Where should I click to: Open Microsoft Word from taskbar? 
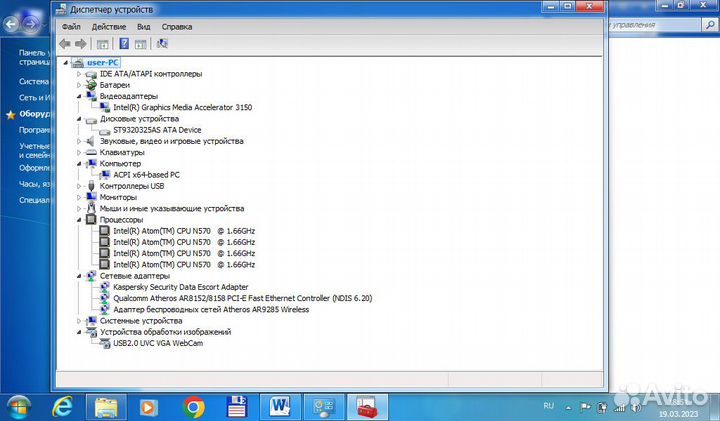point(281,407)
